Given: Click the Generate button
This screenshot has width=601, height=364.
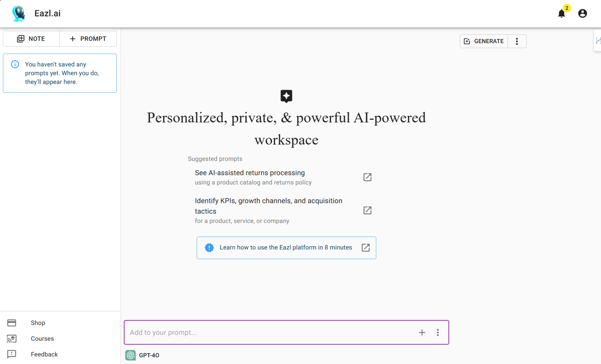Looking at the screenshot, I should click(x=484, y=41).
